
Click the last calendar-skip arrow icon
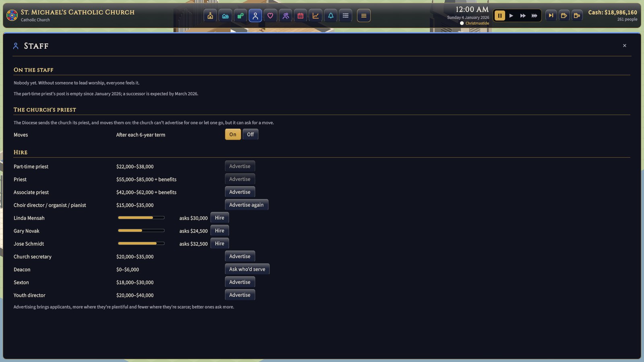[577, 16]
